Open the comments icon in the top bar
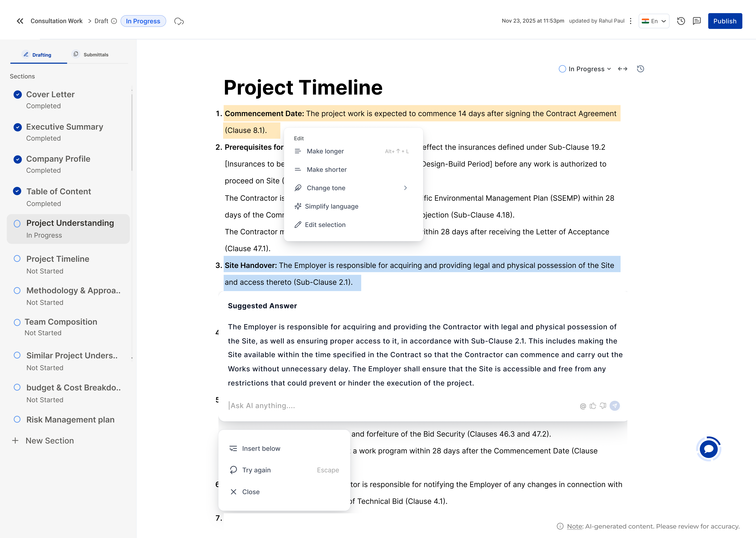The image size is (756, 538). click(x=697, y=21)
